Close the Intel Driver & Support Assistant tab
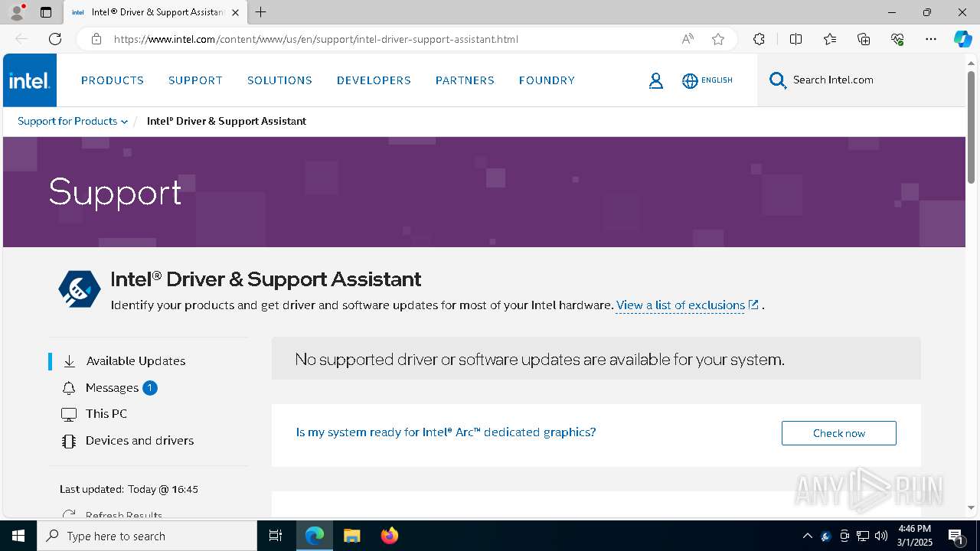Image resolution: width=980 pixels, height=551 pixels. pos(235,12)
